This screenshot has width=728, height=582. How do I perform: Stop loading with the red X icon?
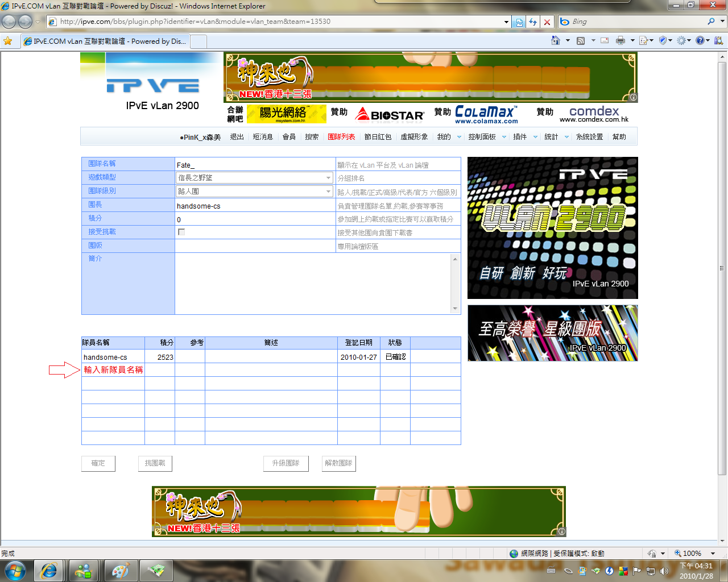click(x=547, y=22)
